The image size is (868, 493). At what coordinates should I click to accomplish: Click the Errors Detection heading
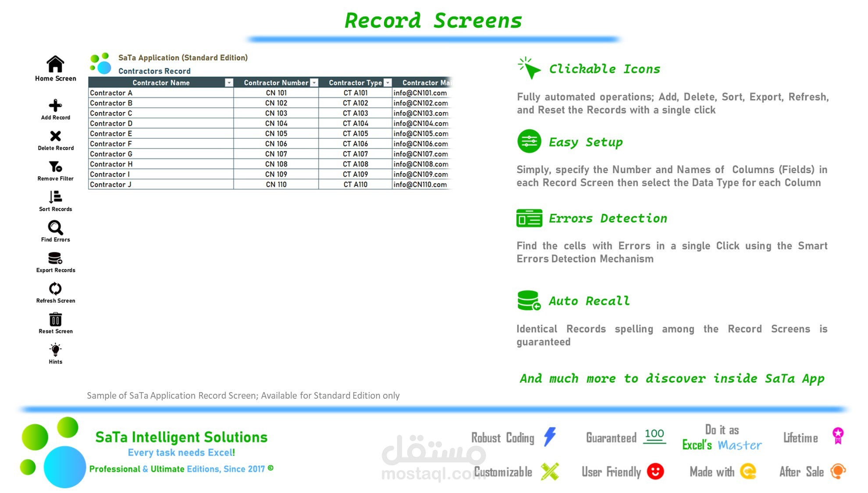pos(608,218)
